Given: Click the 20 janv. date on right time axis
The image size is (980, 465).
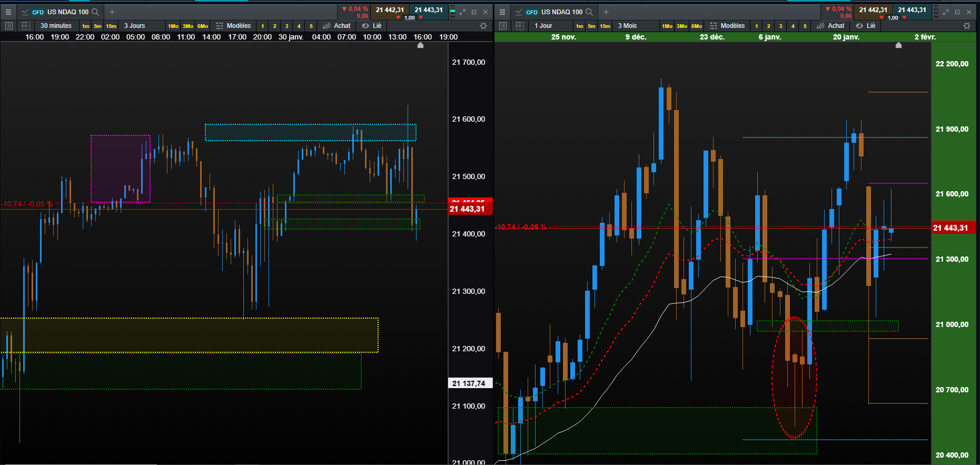Looking at the screenshot, I should [846, 37].
